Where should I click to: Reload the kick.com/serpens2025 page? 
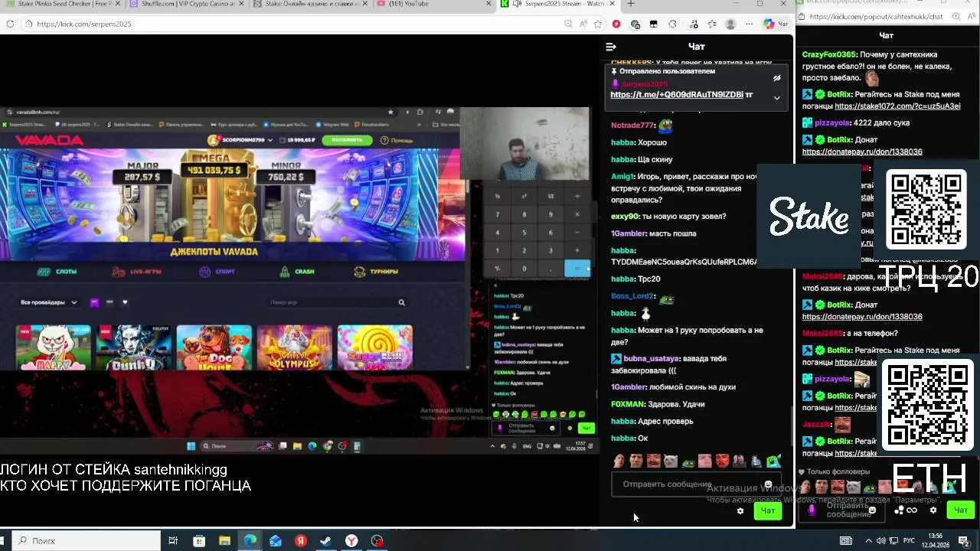click(10, 24)
